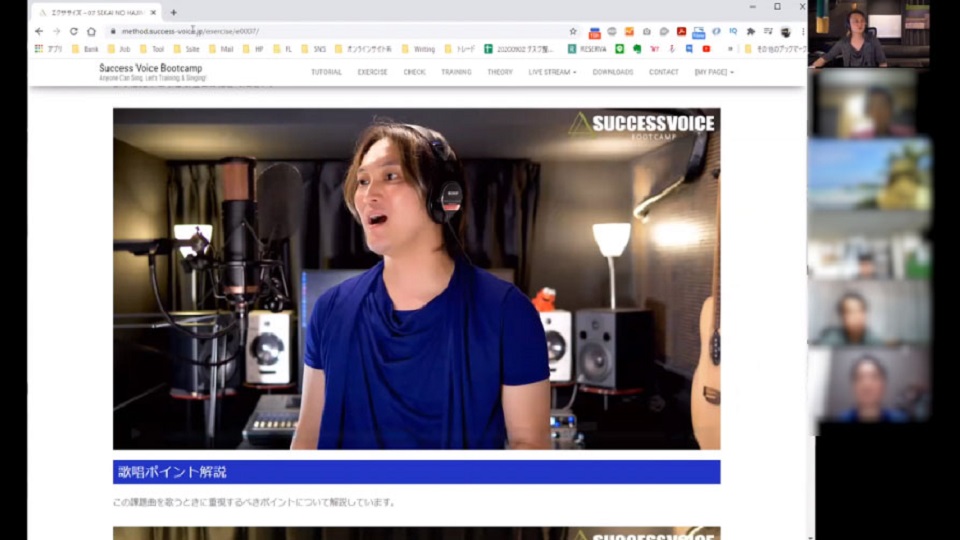The height and width of the screenshot is (540, 960).
Task: Click the orange extension icon in the toolbar
Action: coord(629,31)
